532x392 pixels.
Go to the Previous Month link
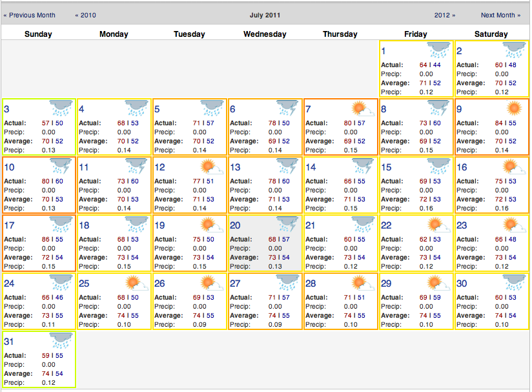pyautogui.click(x=30, y=15)
